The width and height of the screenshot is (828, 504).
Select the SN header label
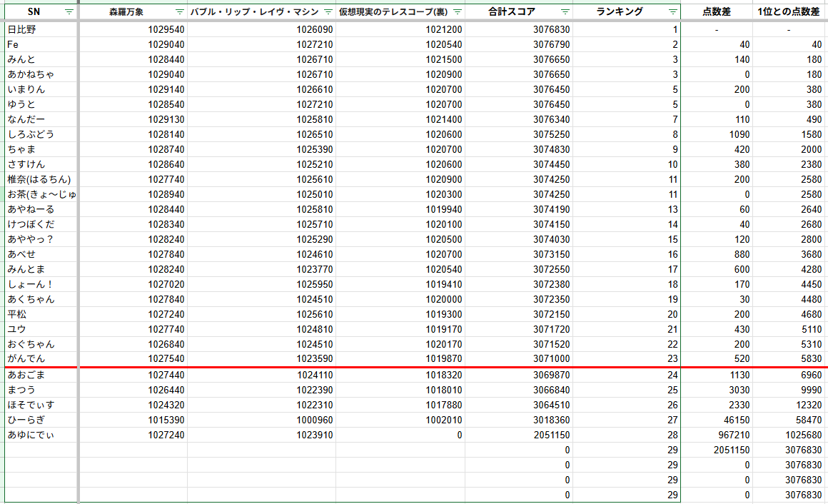[x=34, y=11]
